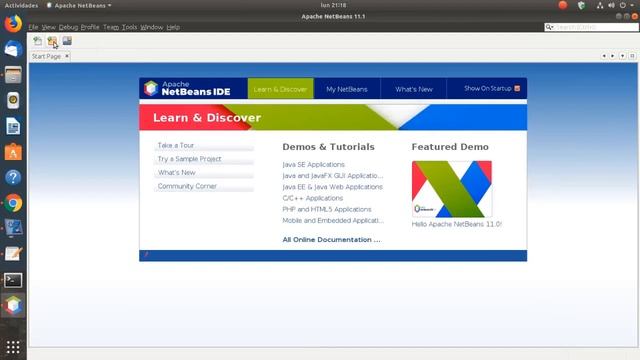
Task: Open Java and JavaFX GUI Applications link
Action: coord(333,176)
